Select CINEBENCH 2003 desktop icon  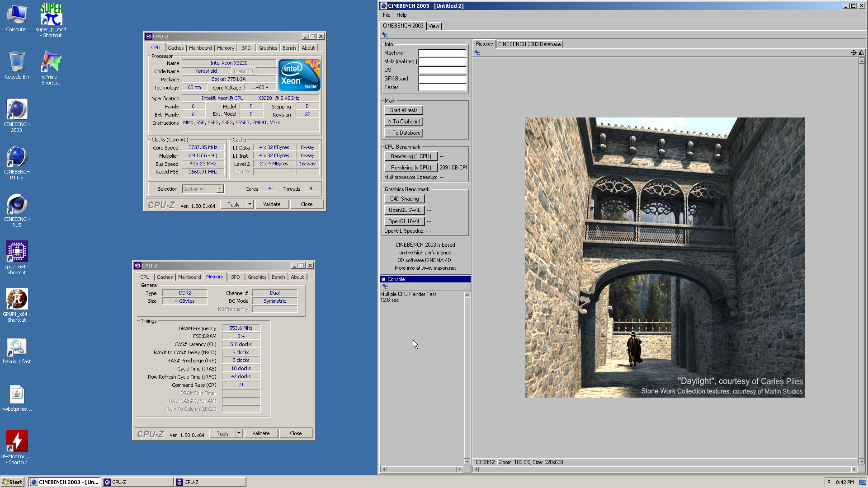[x=17, y=116]
